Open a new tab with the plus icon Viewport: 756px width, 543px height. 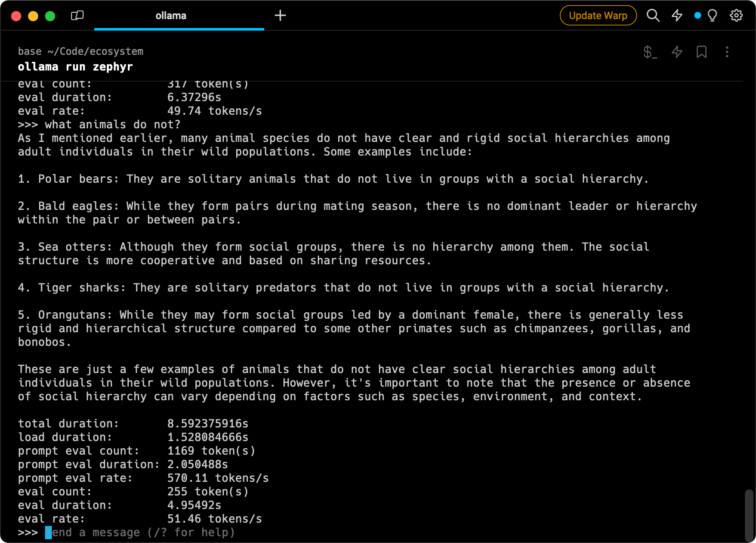tap(280, 16)
